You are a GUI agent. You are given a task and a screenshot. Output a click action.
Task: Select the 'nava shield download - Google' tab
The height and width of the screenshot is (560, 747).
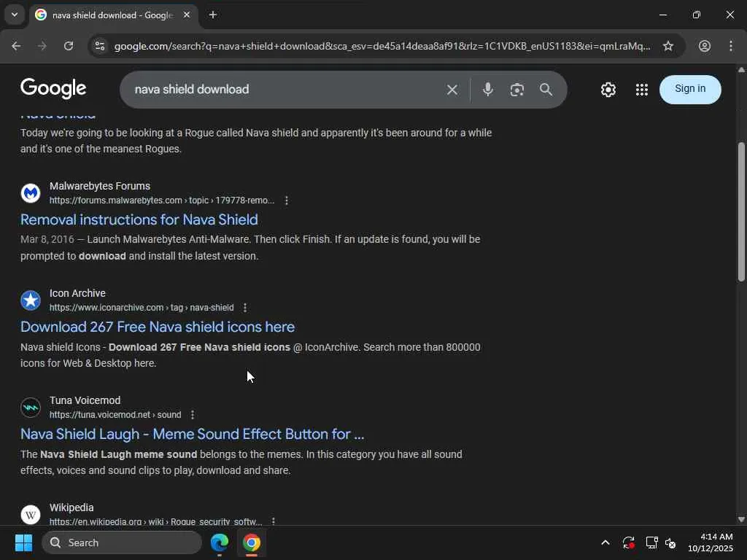[113, 15]
